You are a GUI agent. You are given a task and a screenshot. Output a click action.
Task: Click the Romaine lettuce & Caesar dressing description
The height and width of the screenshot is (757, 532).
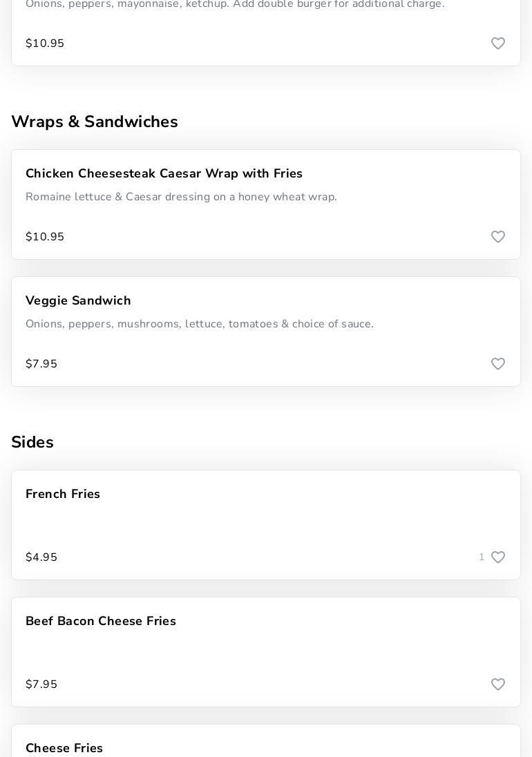tap(181, 197)
